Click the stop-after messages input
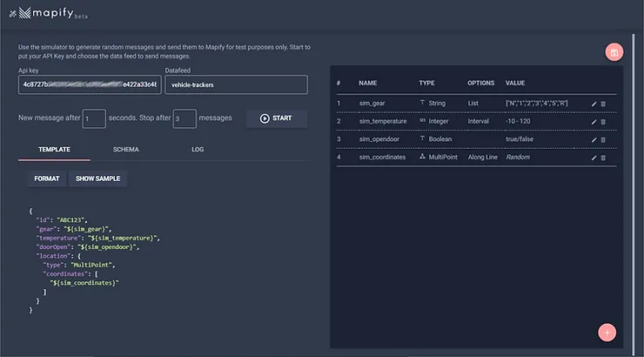 pyautogui.click(x=184, y=118)
